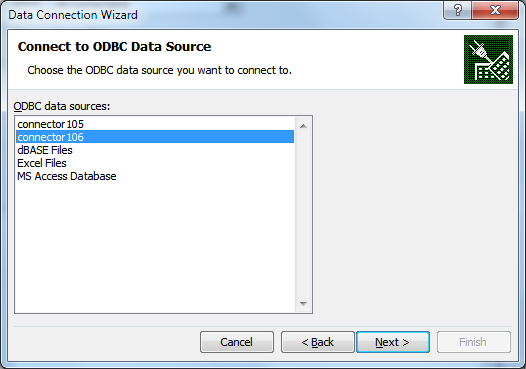Click the data sources list scrollbar track

coord(303,215)
